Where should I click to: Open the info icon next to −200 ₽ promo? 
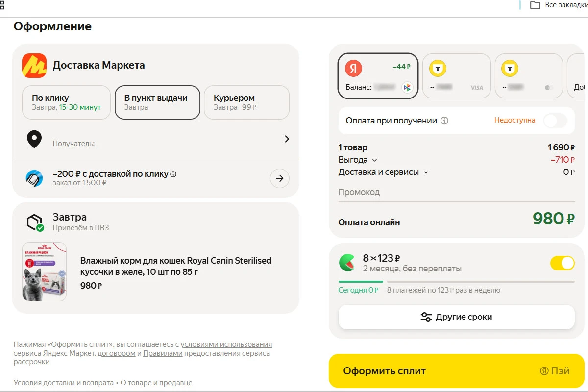[173, 174]
